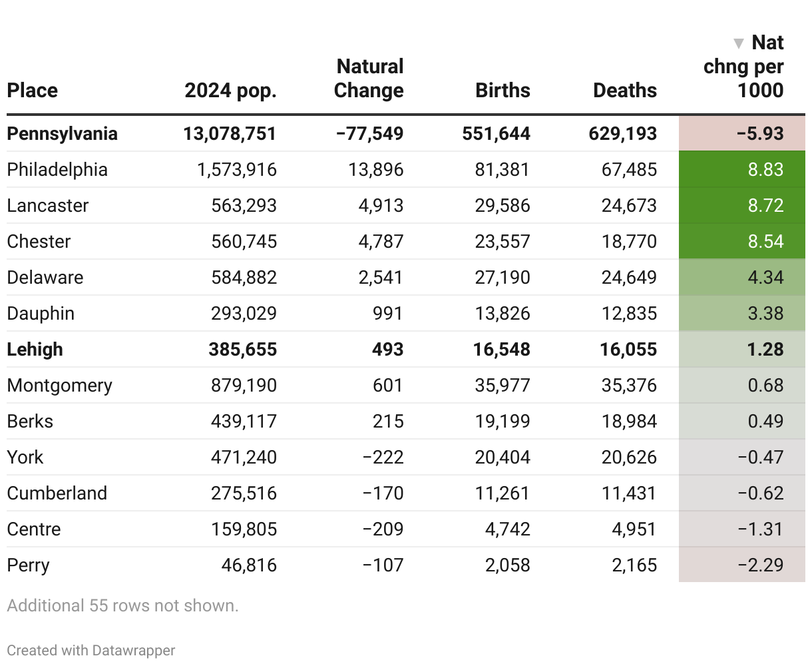Select the Philadelphia row name

(x=57, y=170)
